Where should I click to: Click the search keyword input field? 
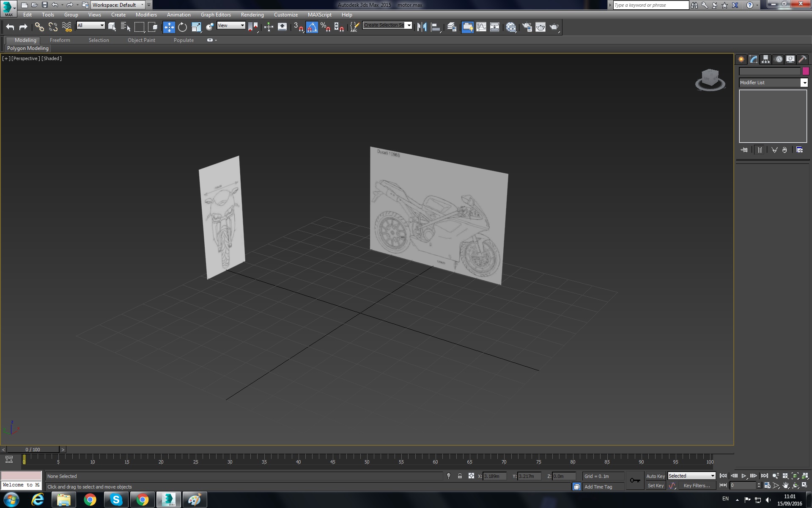(x=651, y=5)
